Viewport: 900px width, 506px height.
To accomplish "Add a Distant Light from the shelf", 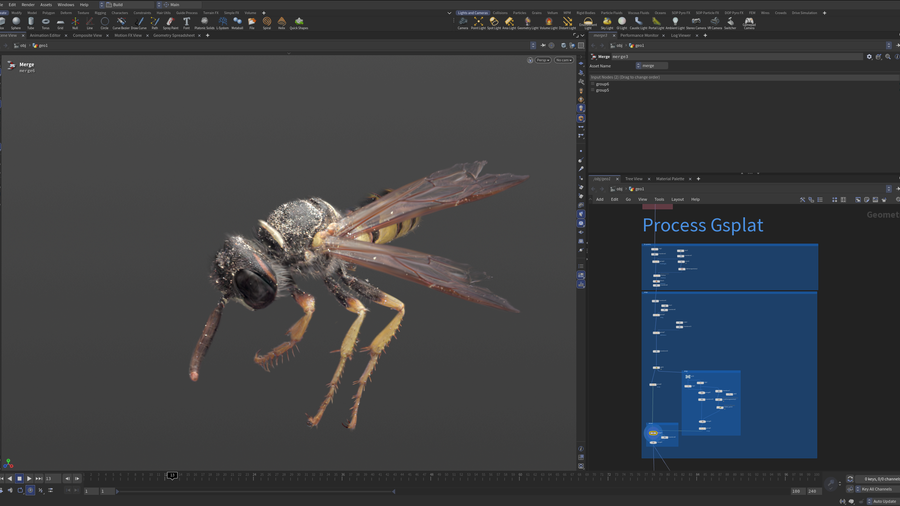I will click(x=567, y=23).
